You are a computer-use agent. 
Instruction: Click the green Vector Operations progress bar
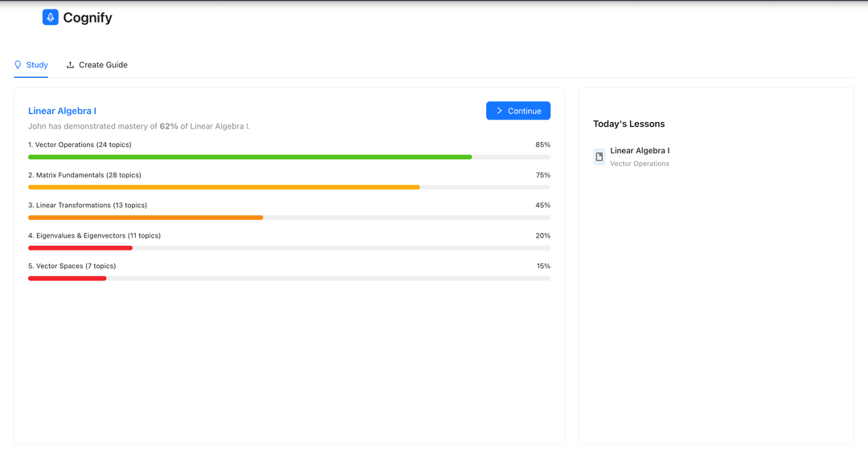click(250, 157)
